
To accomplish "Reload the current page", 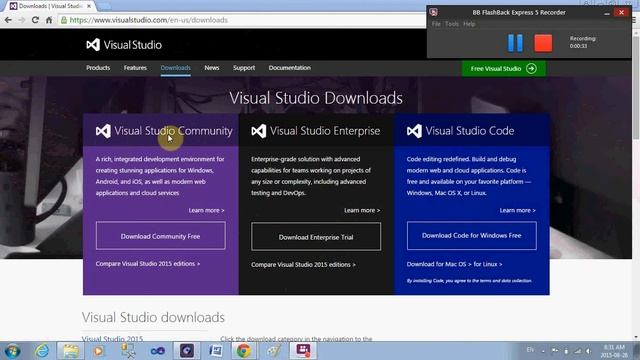I will pyautogui.click(x=35, y=20).
